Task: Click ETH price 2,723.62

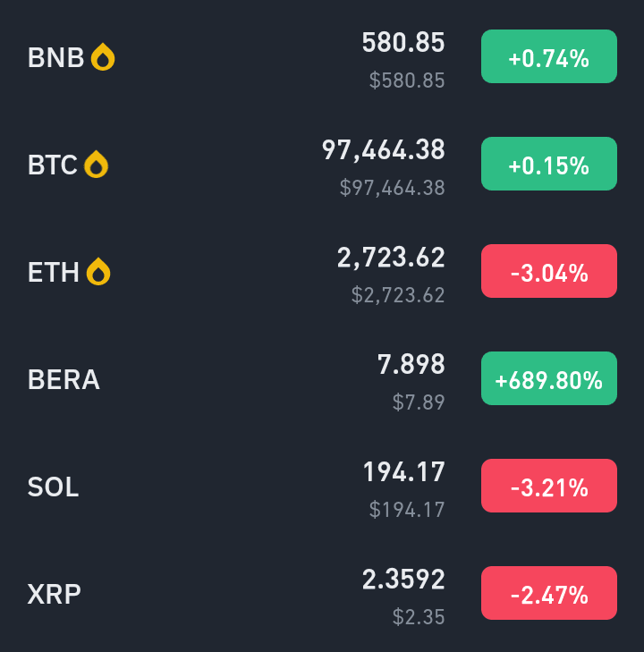Action: (x=391, y=258)
